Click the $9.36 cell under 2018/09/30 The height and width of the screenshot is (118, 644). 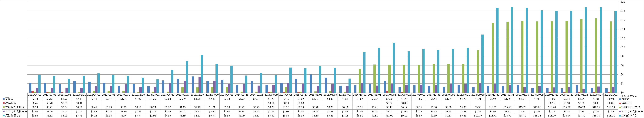click(x=478, y=107)
